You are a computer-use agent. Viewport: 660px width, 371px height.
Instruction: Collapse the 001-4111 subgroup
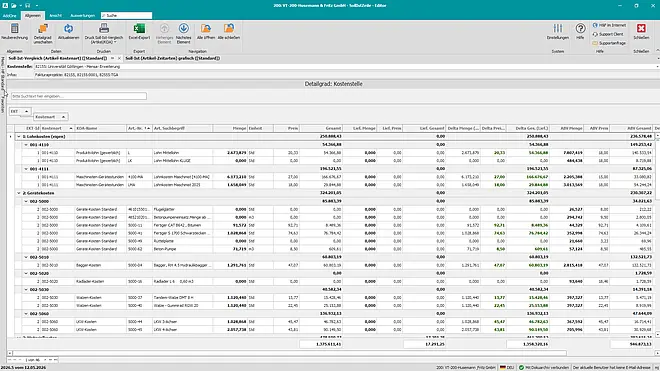26,169
